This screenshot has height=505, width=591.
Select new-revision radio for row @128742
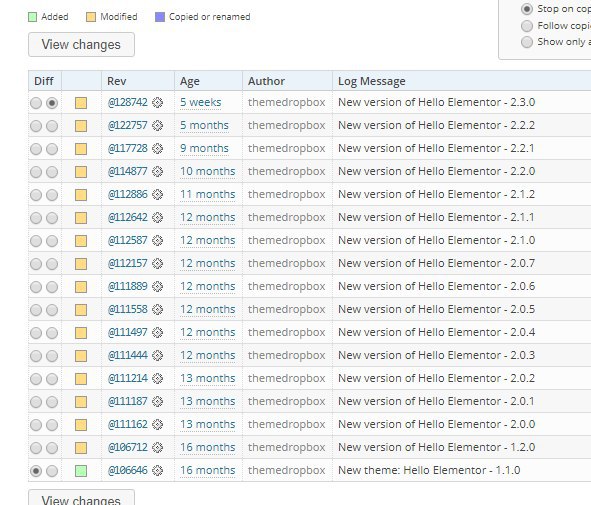52,103
